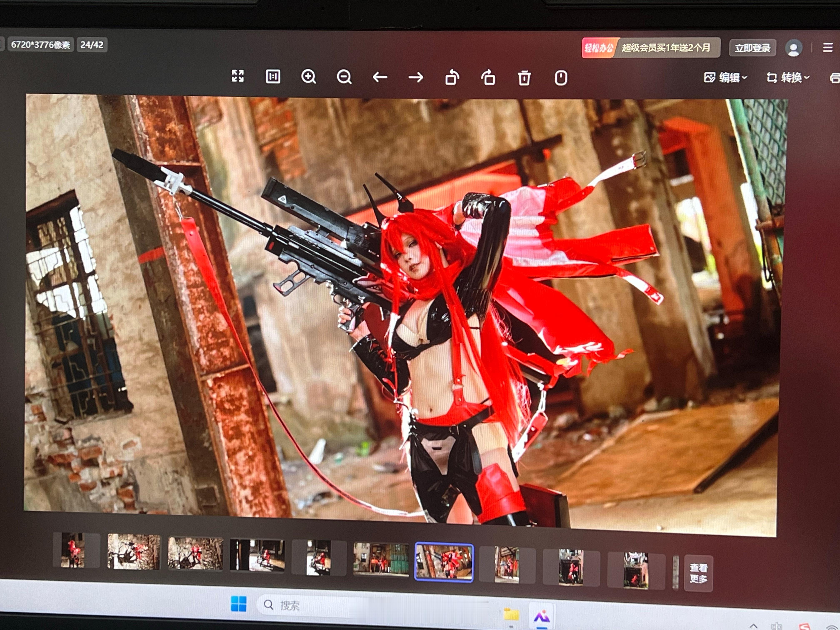Image resolution: width=840 pixels, height=630 pixels.
Task: Click the 24/42 image counter
Action: point(92,45)
